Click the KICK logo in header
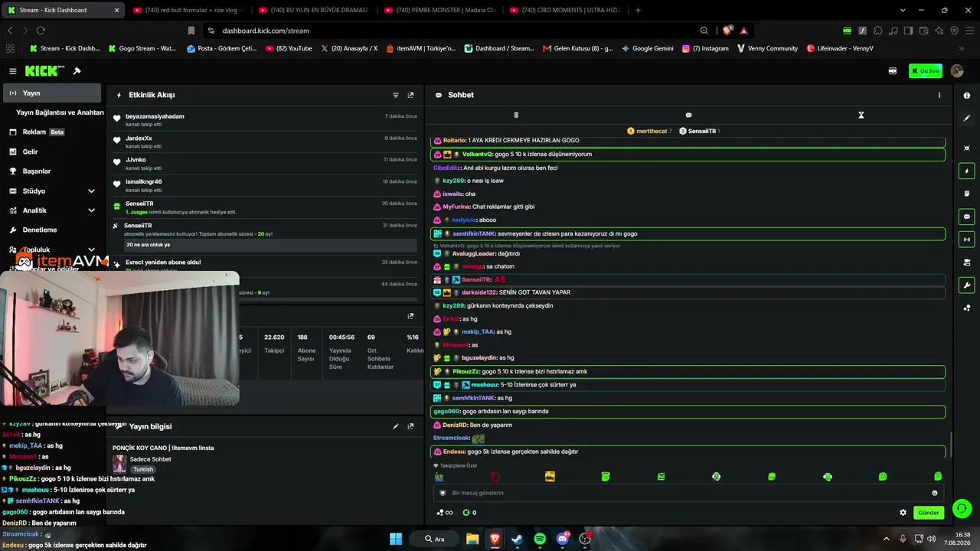 pos(44,71)
